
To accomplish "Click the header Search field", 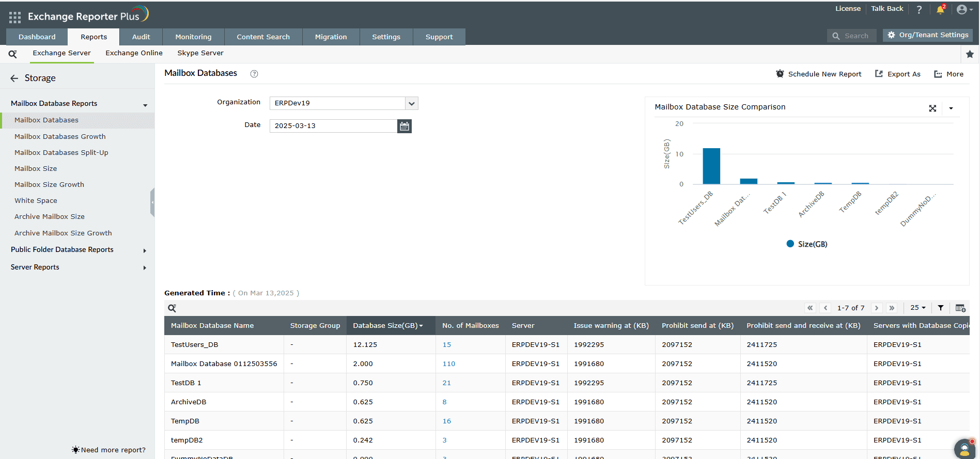I will click(x=851, y=36).
